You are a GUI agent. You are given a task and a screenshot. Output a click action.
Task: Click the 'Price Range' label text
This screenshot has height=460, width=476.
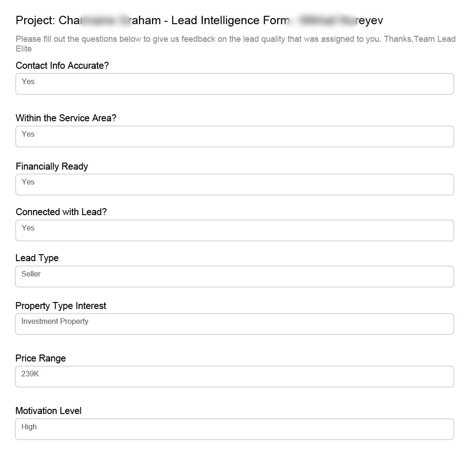tap(41, 359)
